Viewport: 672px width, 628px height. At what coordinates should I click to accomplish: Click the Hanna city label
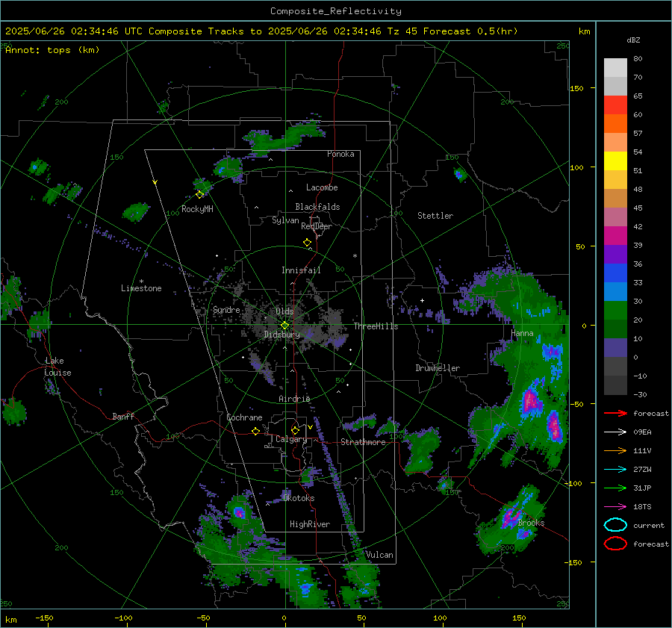pos(522,333)
